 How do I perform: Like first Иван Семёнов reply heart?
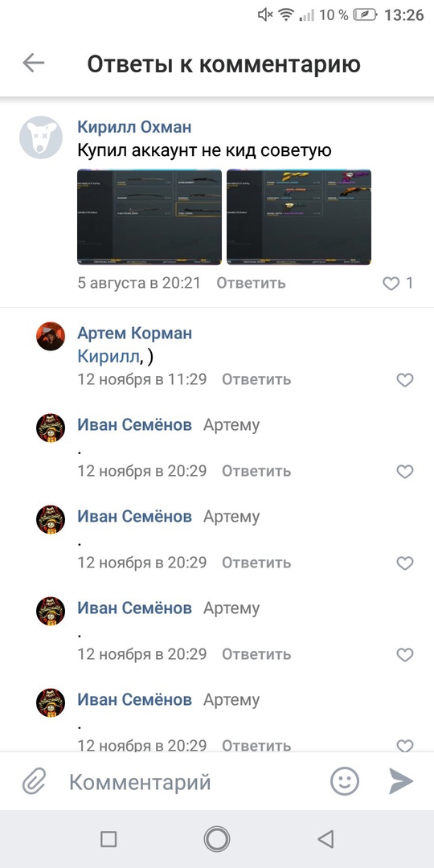click(x=405, y=471)
